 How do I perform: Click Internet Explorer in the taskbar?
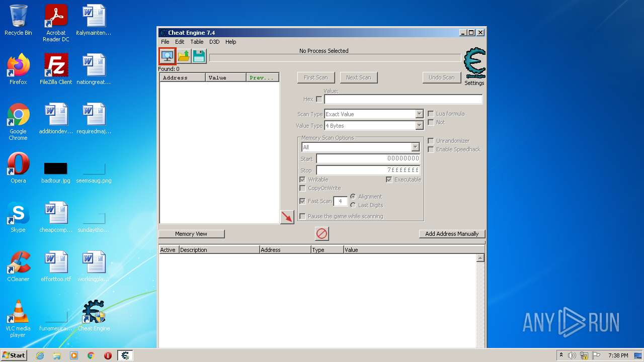pyautogui.click(x=40, y=355)
